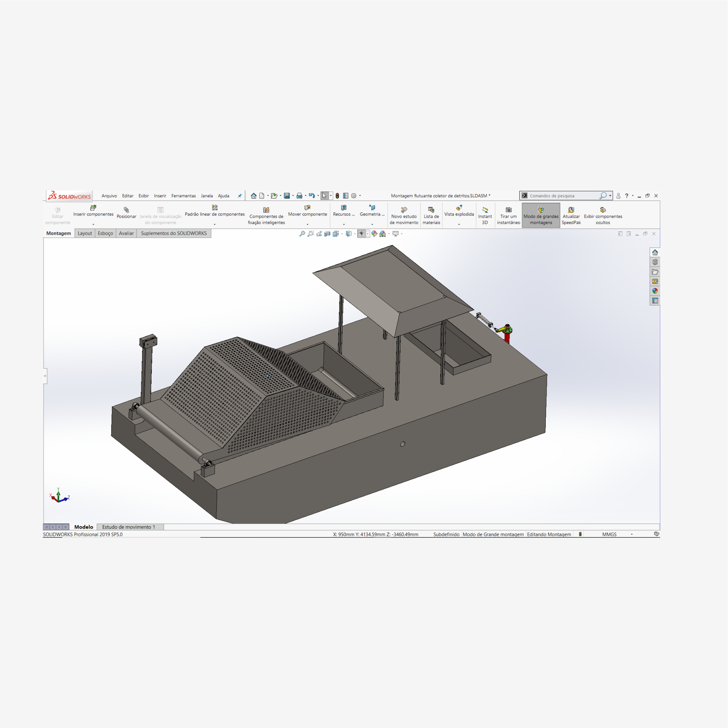Open the Ferramentas menu

(183, 196)
